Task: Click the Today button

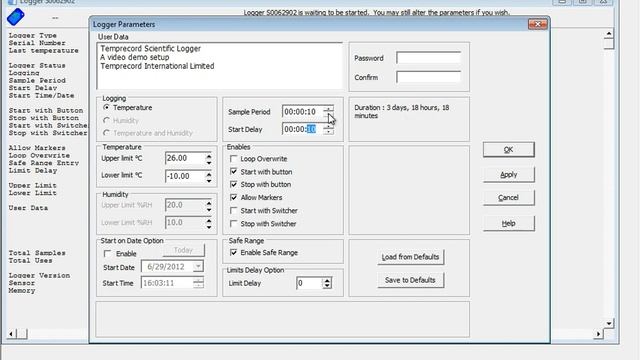Action: 183,250
